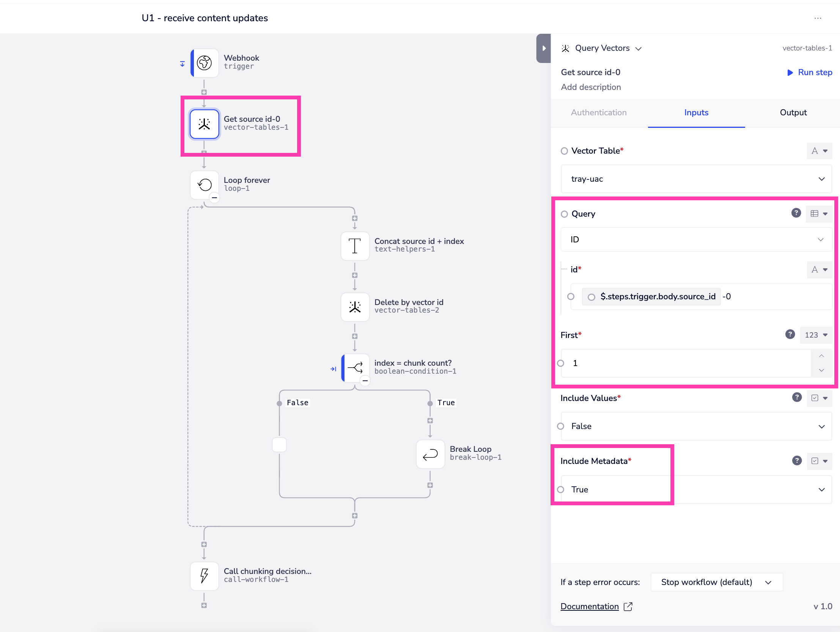Click the help icon next to Query
Viewport: 840px width, 632px height.
796,213
